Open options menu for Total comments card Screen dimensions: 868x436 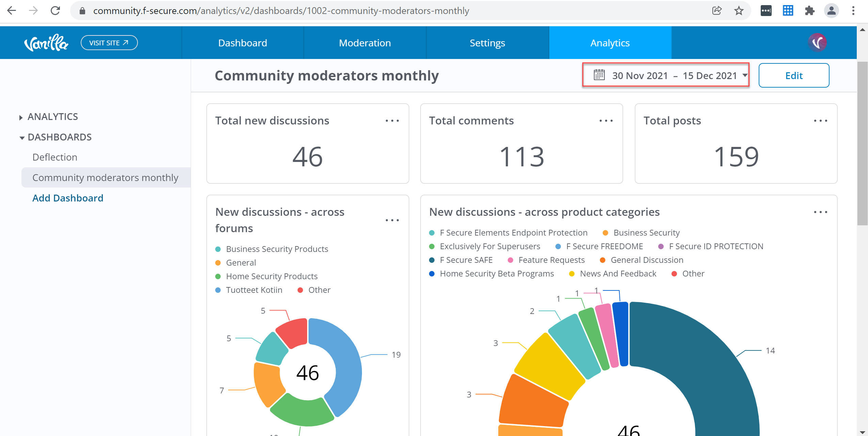tap(606, 121)
